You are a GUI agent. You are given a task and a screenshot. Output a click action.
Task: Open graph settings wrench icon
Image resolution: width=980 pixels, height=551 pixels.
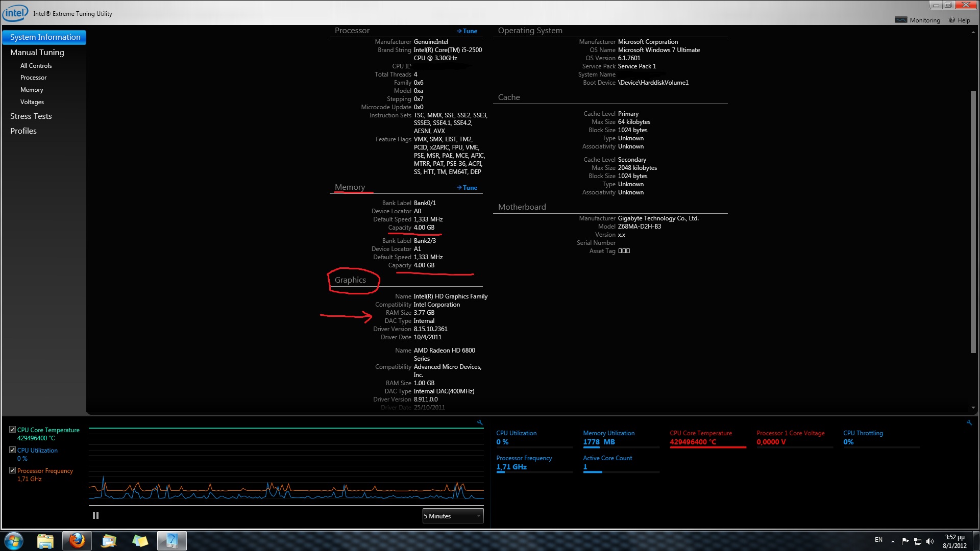[x=480, y=422]
